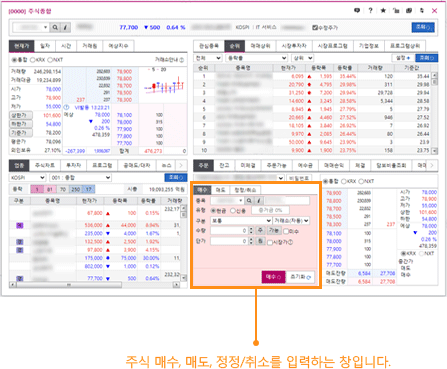Open the 상위 dropdown
The height and width of the screenshot is (369, 447).
point(302,58)
